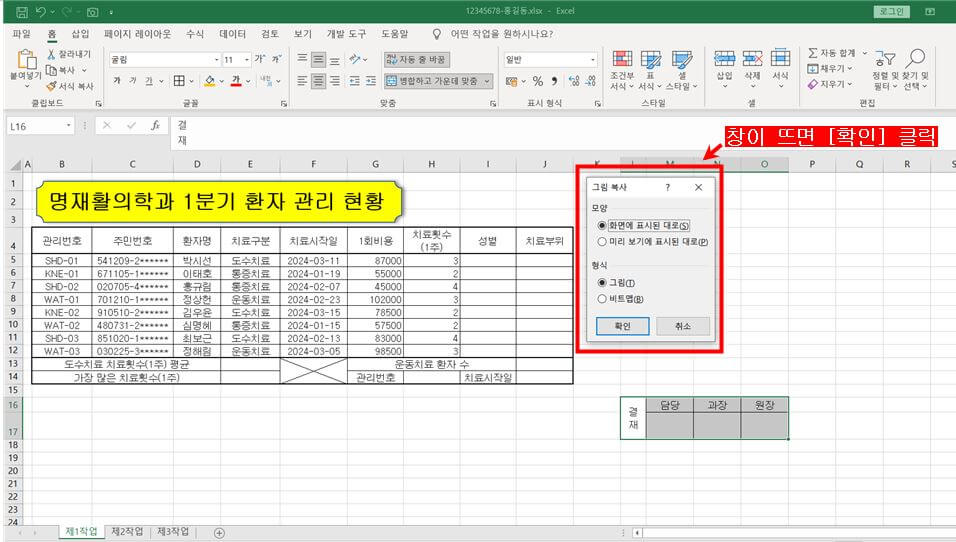Click the 'Tell me' search box (어떤 작업을 원하시나요?)
956x542 pixels.
point(502,34)
